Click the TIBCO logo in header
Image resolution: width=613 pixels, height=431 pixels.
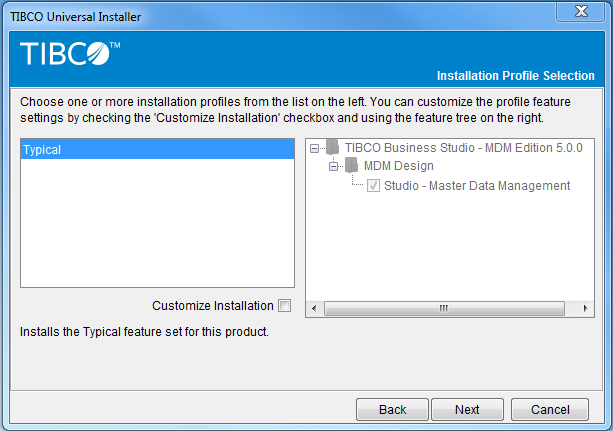point(70,54)
